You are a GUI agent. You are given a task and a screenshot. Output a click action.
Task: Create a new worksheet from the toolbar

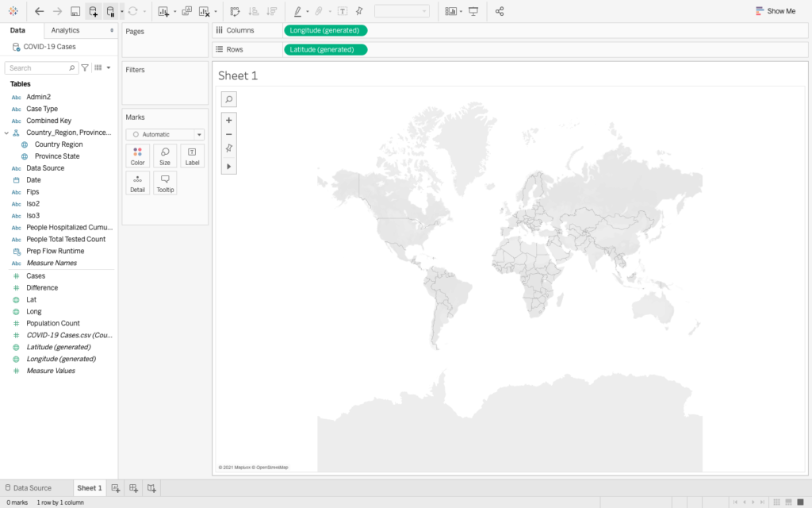click(x=164, y=11)
